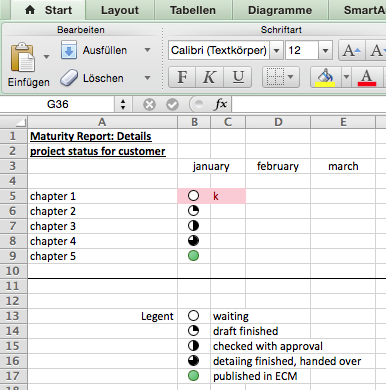Open the Diagramme ribbon tab
Screen dimensions: 386x390
coord(280,10)
